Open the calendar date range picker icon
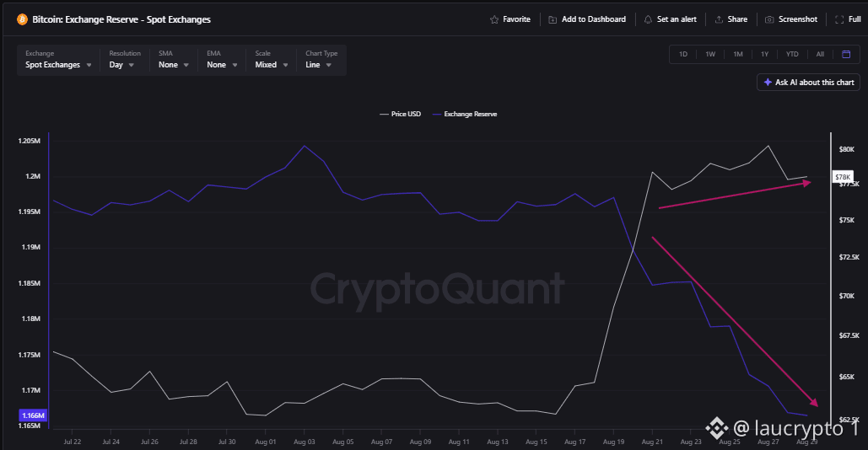Viewport: 868px width, 450px height. [x=846, y=54]
